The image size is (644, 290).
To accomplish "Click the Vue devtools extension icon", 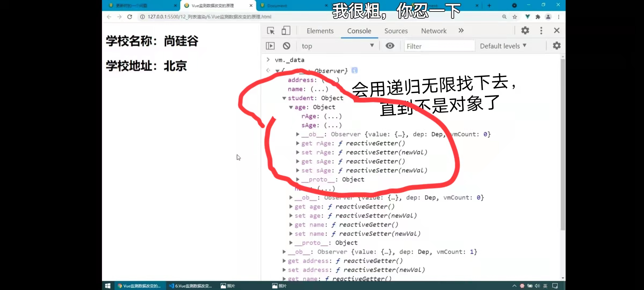I will 527,17.
